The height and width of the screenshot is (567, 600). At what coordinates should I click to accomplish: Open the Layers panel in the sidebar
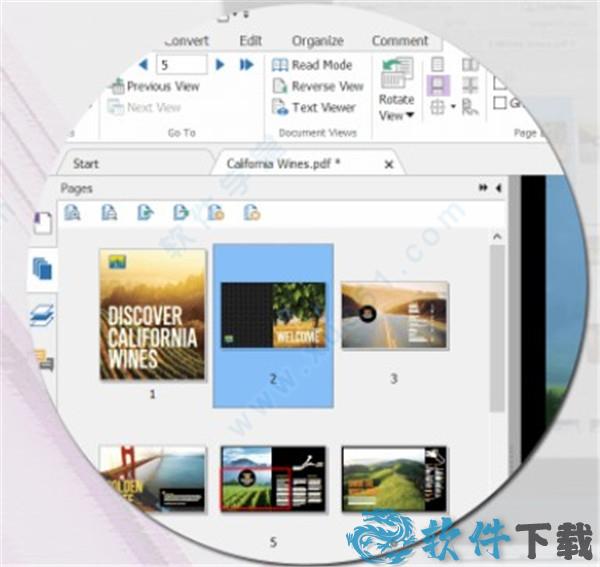(42, 315)
